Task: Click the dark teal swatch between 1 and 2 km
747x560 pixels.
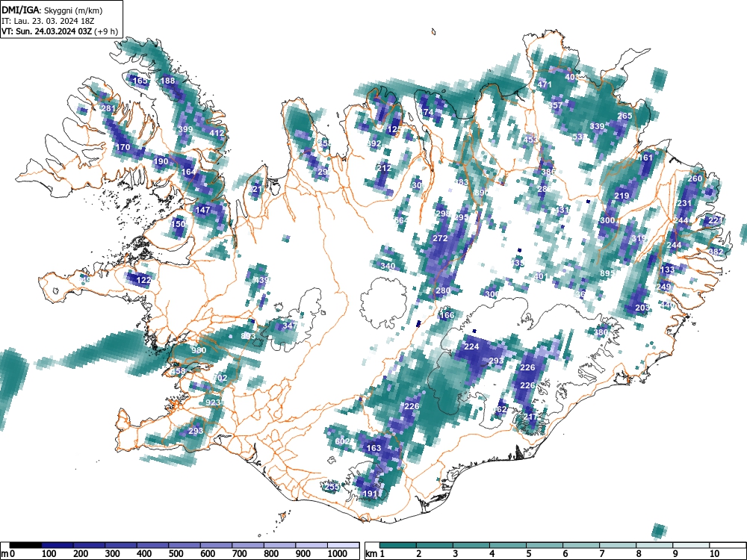Action: tap(398, 545)
